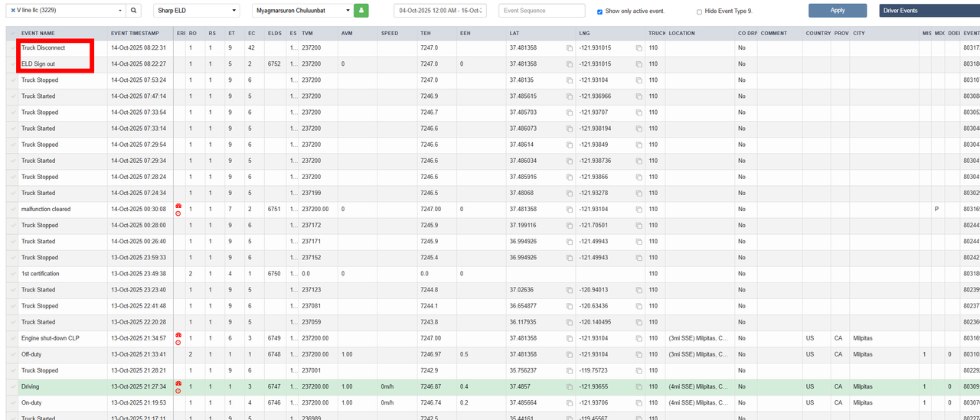Tick the row checkmark for Truck Disconnect
Image resolution: width=980 pixels, height=420 pixels.
tap(12, 48)
